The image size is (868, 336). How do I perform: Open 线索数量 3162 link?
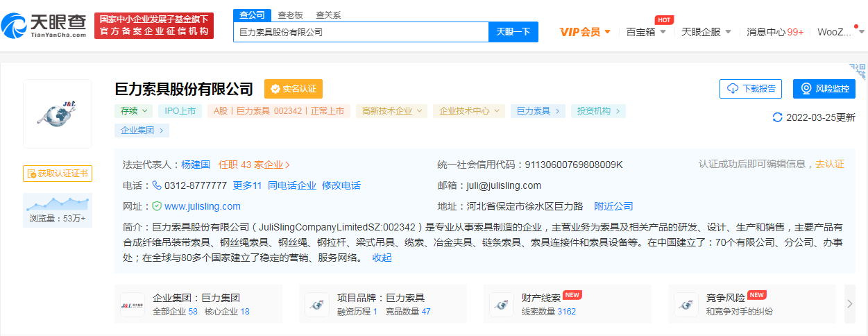click(549, 312)
